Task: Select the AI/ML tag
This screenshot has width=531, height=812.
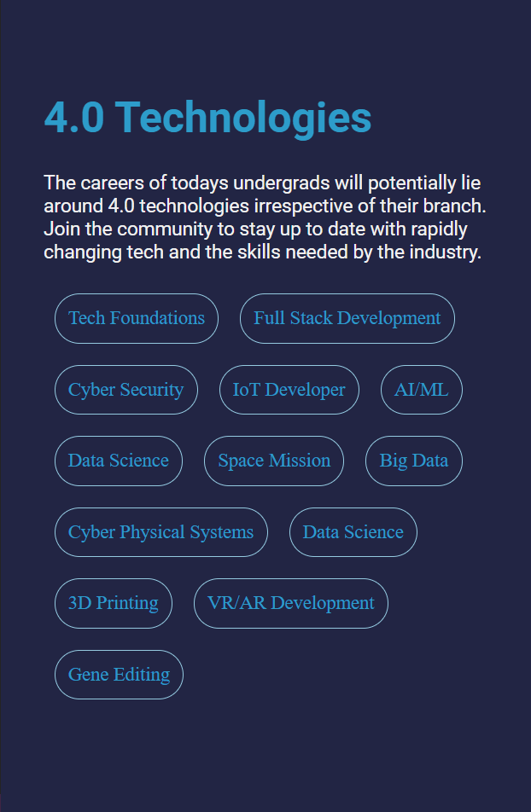Action: point(421,390)
